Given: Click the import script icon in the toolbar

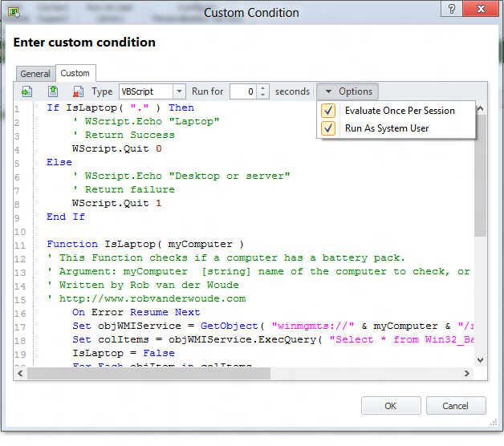Looking at the screenshot, I should click(x=26, y=91).
